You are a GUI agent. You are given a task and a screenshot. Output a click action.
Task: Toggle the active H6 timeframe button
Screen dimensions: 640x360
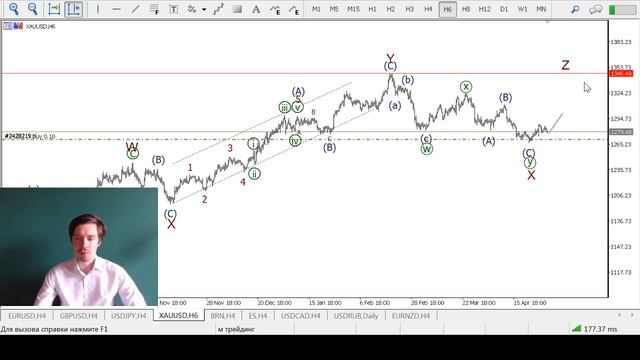pyautogui.click(x=447, y=9)
